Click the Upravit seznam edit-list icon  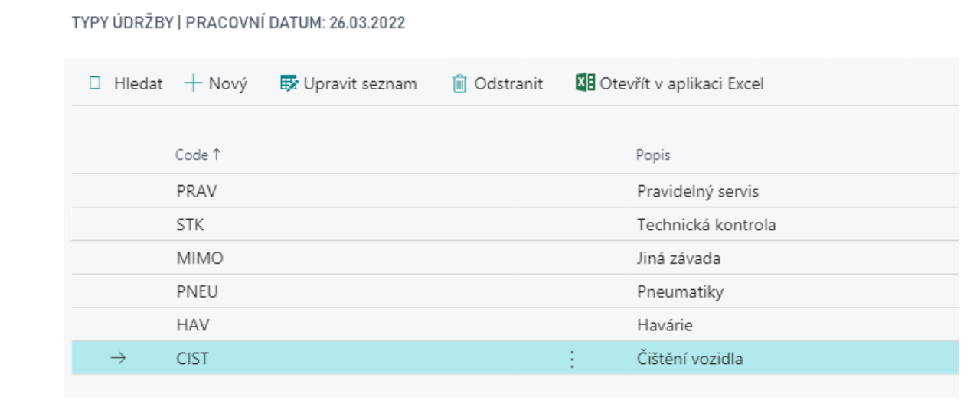[289, 83]
